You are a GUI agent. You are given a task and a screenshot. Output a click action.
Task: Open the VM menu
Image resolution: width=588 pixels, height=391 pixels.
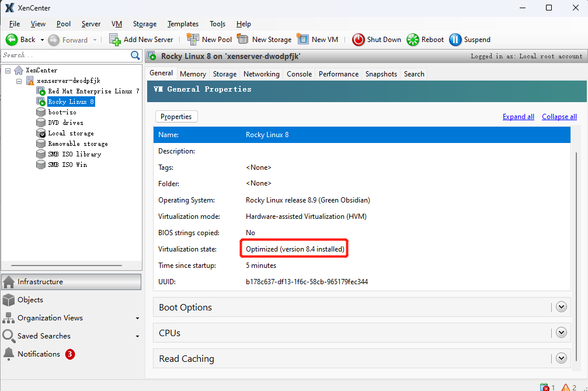click(116, 24)
